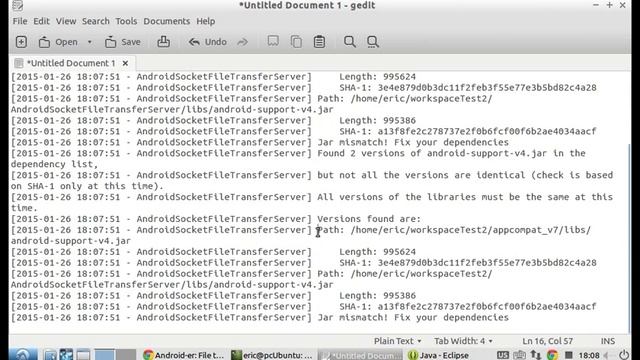Expand the Open recent files dropdown arrow
The width and height of the screenshot is (640, 360).
click(x=89, y=42)
